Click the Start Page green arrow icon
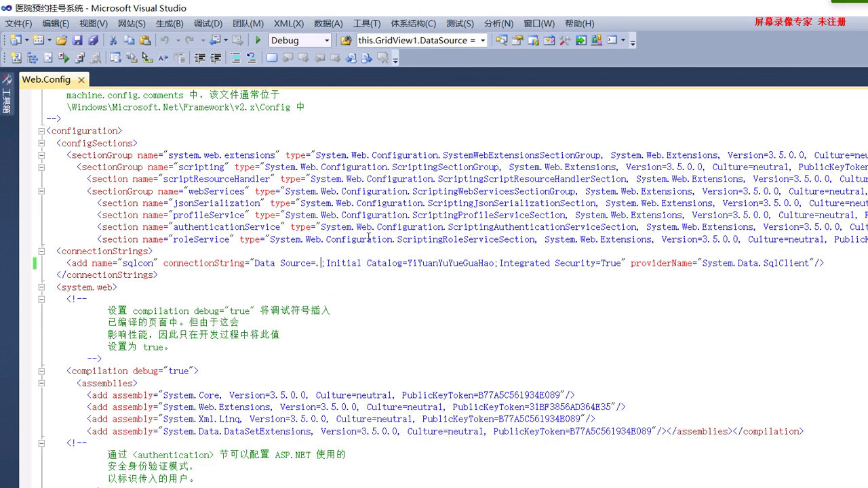The width and height of the screenshot is (868, 488). pyautogui.click(x=581, y=41)
